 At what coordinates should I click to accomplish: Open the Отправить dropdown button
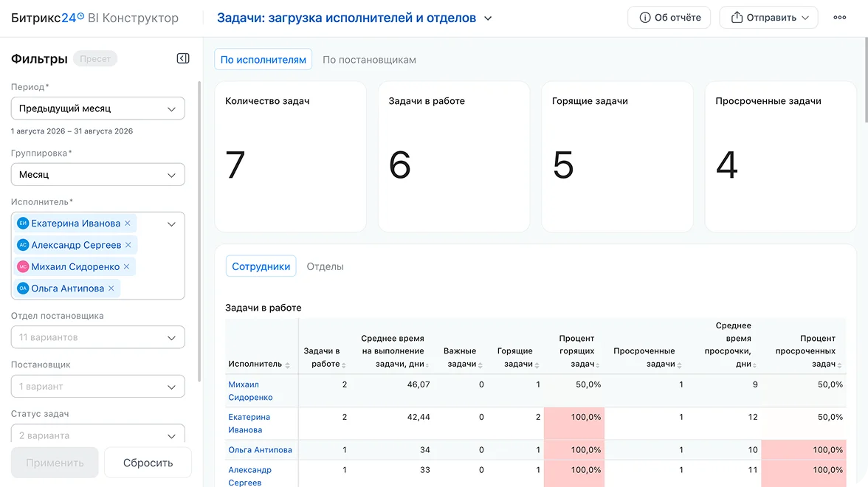768,18
